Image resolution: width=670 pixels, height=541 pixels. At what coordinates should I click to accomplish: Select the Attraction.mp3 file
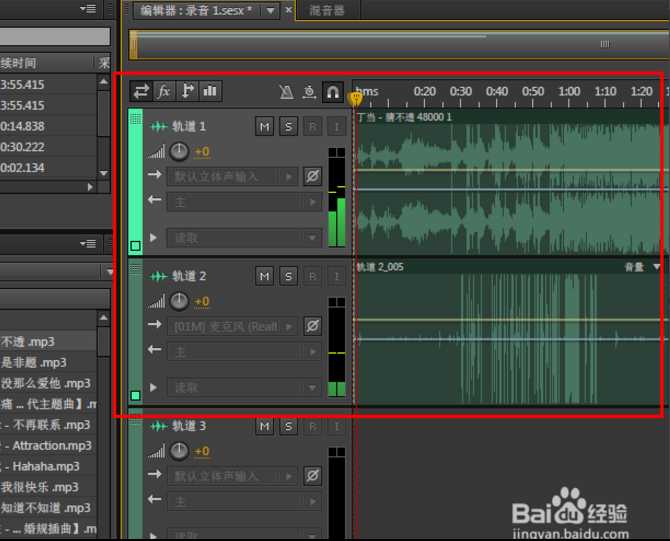[52, 446]
